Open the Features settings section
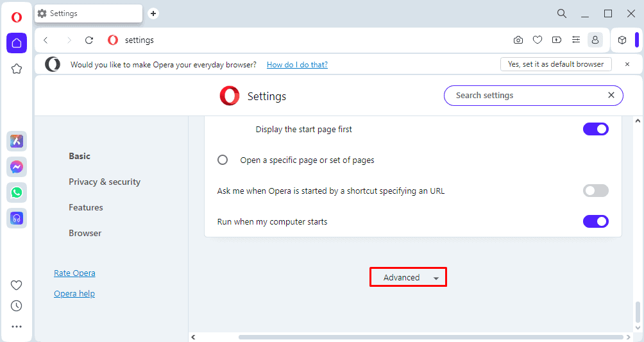This screenshot has height=342, width=644. [86, 208]
